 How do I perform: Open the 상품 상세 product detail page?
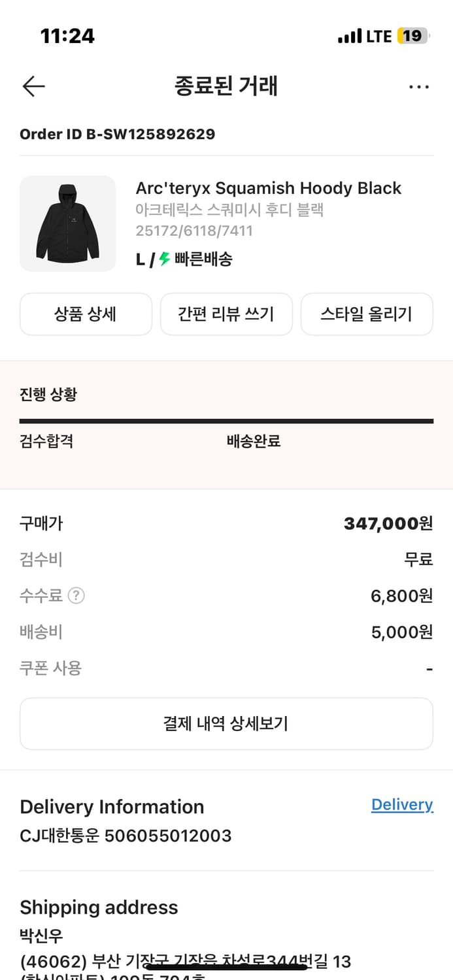[86, 314]
